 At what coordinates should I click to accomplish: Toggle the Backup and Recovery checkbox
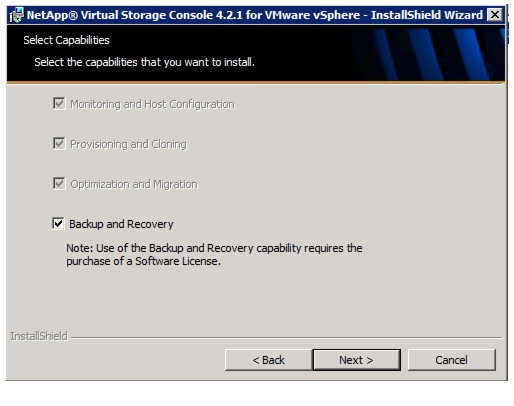point(58,223)
